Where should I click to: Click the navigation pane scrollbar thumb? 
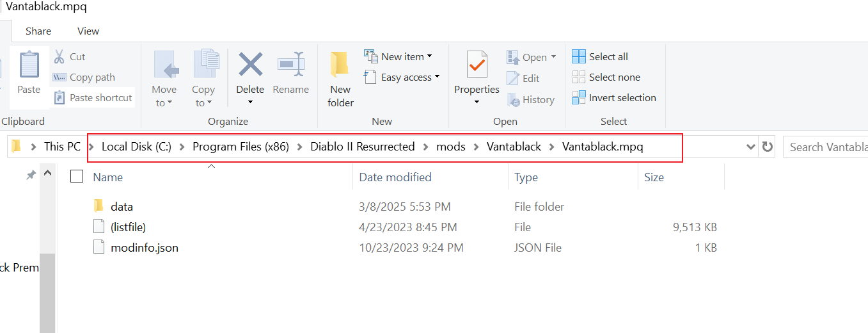[48, 293]
